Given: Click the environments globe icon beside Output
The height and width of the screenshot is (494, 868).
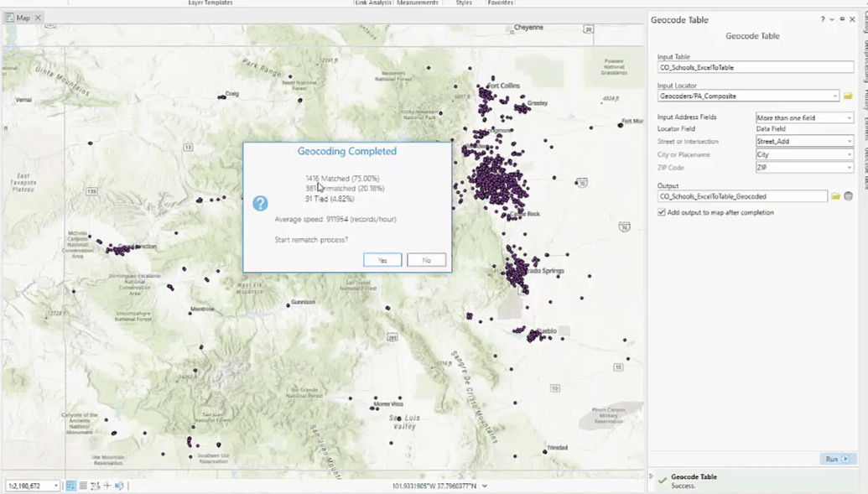Looking at the screenshot, I should [x=847, y=196].
